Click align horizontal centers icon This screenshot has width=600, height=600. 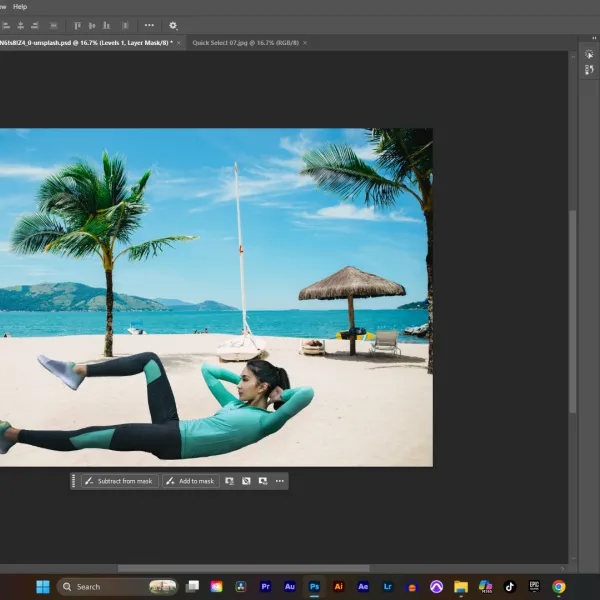[21, 26]
